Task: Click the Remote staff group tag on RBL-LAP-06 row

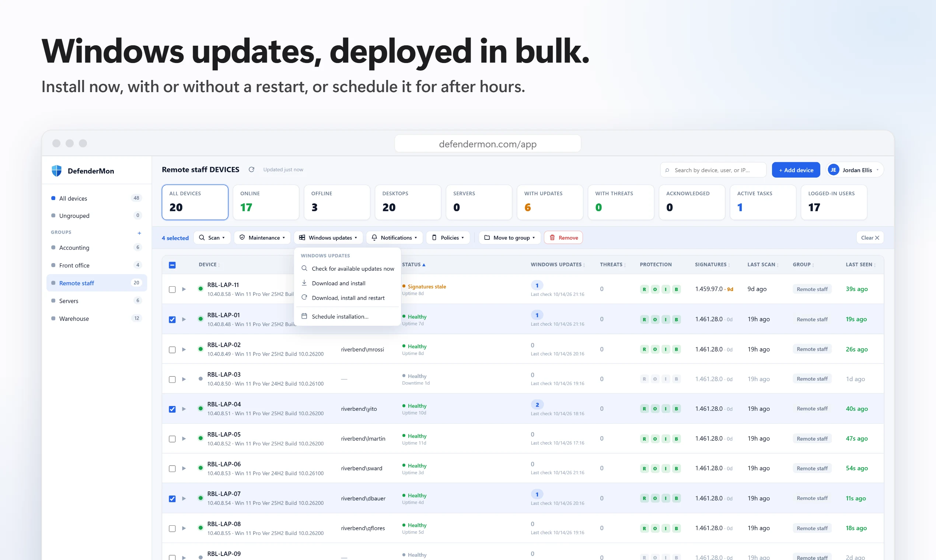Action: pyautogui.click(x=812, y=468)
